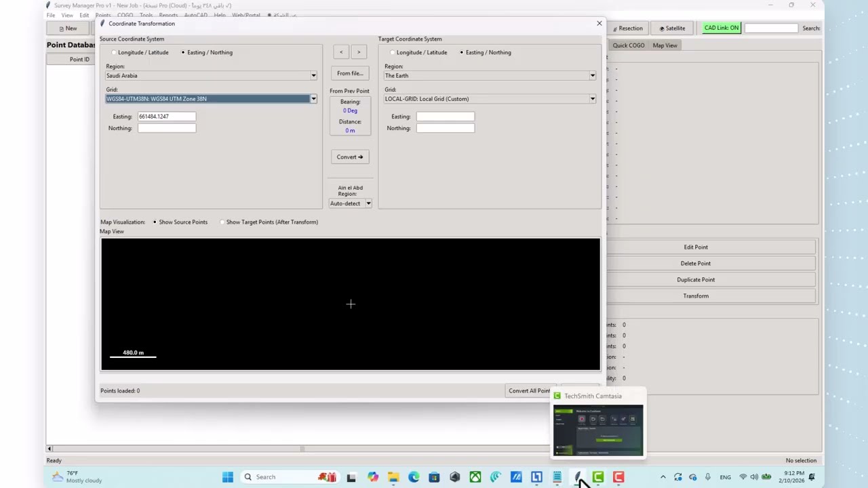
Task: Open Copilot from the taskbar
Action: click(x=373, y=477)
